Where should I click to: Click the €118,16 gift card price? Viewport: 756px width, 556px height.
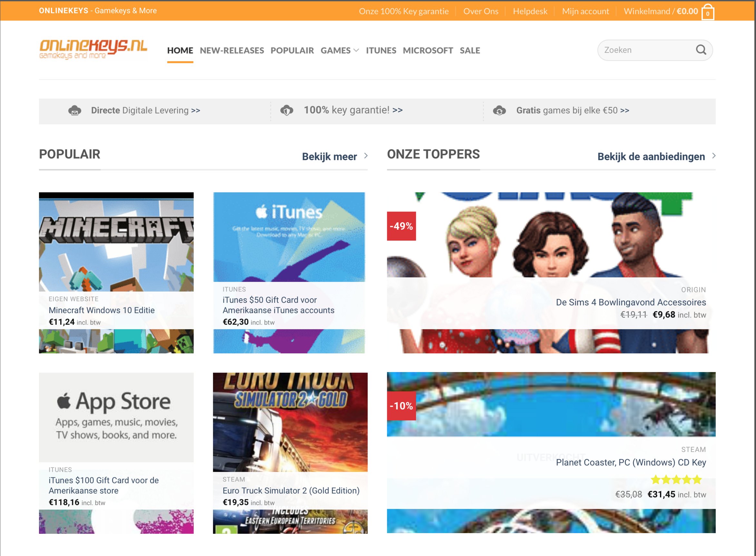click(x=64, y=502)
